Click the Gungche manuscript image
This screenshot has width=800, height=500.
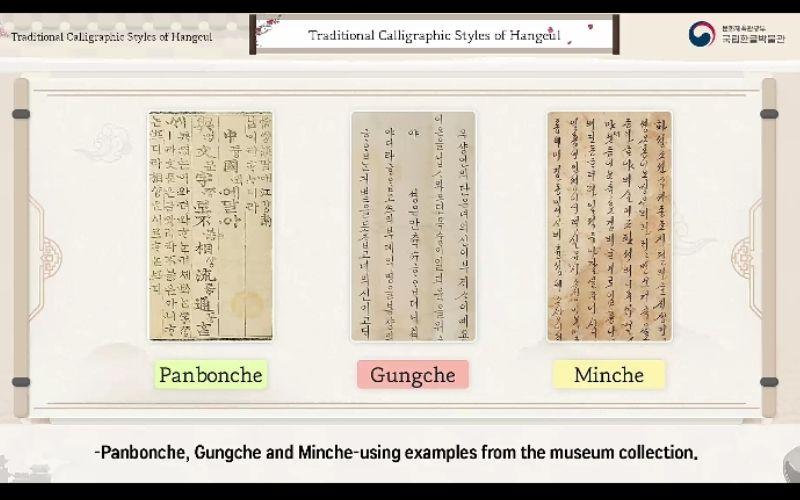click(x=413, y=227)
